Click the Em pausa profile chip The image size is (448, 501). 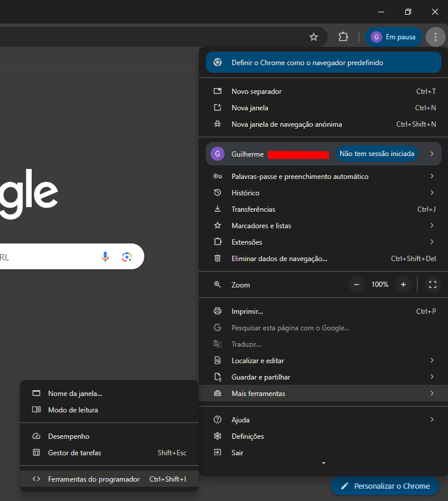pyautogui.click(x=393, y=37)
